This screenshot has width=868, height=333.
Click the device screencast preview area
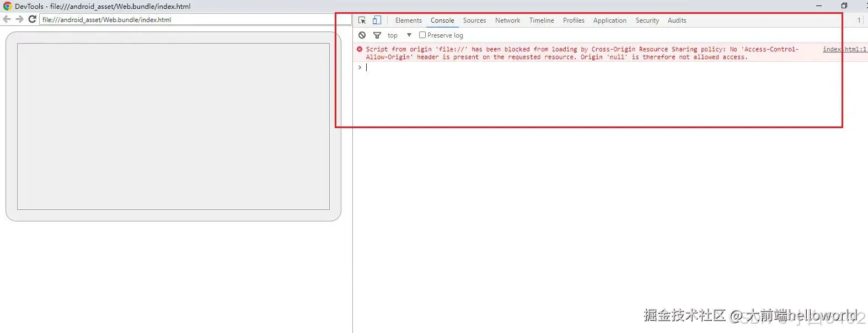[173, 126]
